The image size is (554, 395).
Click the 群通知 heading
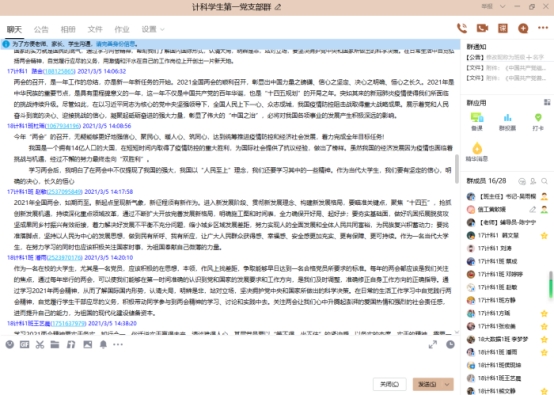point(477,47)
